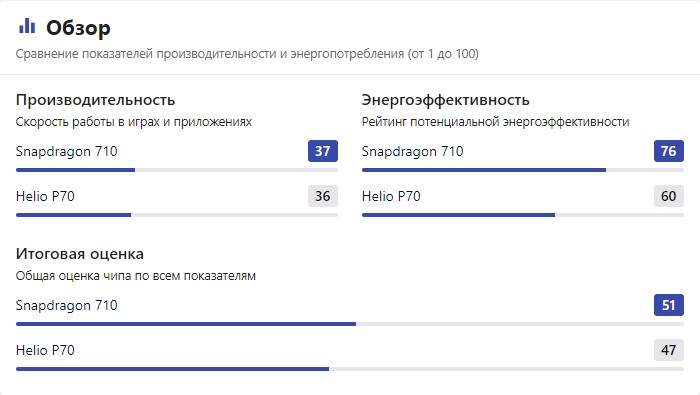Click Snapdragon 710 energy efficiency progress bar
Image resolution: width=700 pixels, height=395 pixels.
(523, 170)
